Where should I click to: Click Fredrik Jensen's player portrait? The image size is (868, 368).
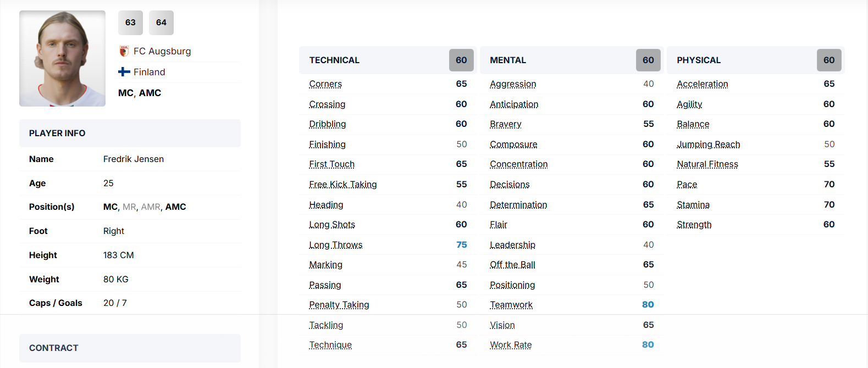[x=62, y=58]
